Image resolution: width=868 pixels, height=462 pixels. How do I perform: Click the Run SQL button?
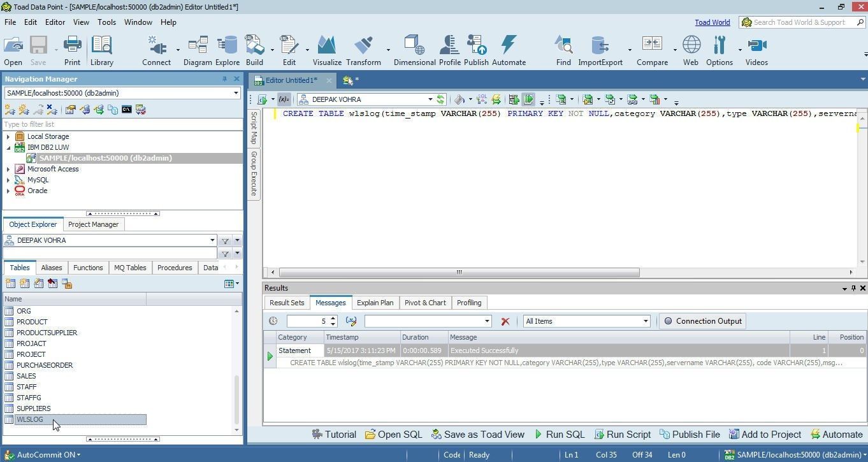click(x=559, y=435)
